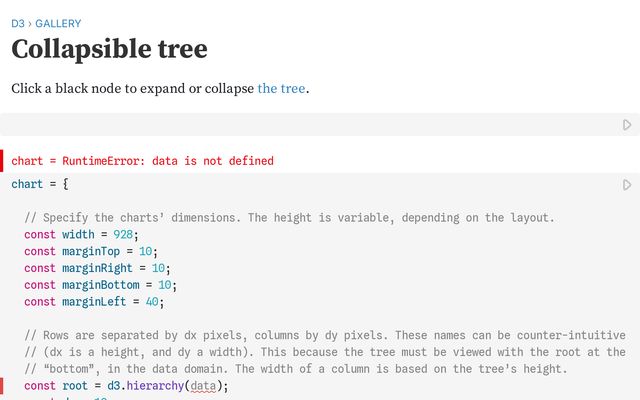Click the 'Rows are separated by dx' comment

click(325, 336)
